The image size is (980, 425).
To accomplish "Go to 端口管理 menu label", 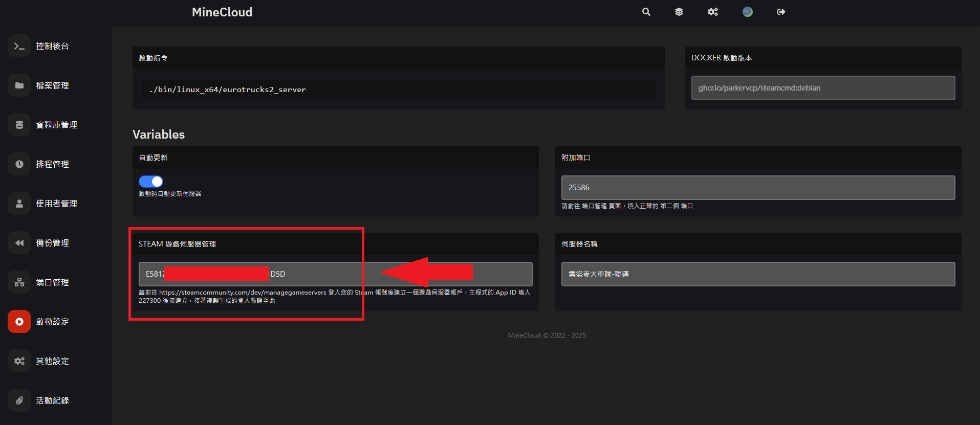I will click(52, 282).
